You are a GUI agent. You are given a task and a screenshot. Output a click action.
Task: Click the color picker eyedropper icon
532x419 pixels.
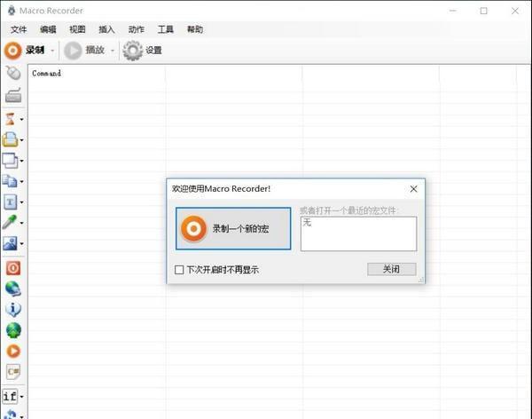tap(10, 222)
